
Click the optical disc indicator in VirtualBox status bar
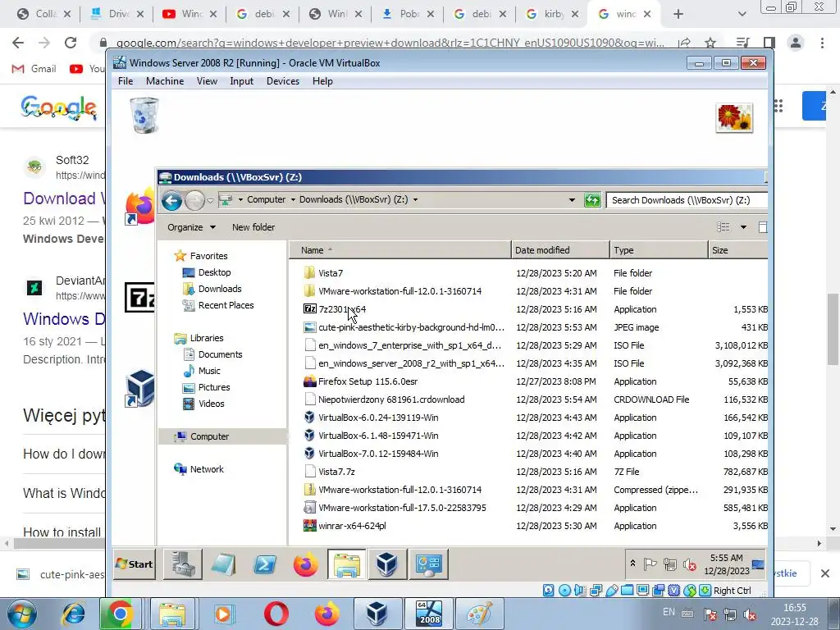coord(564,591)
